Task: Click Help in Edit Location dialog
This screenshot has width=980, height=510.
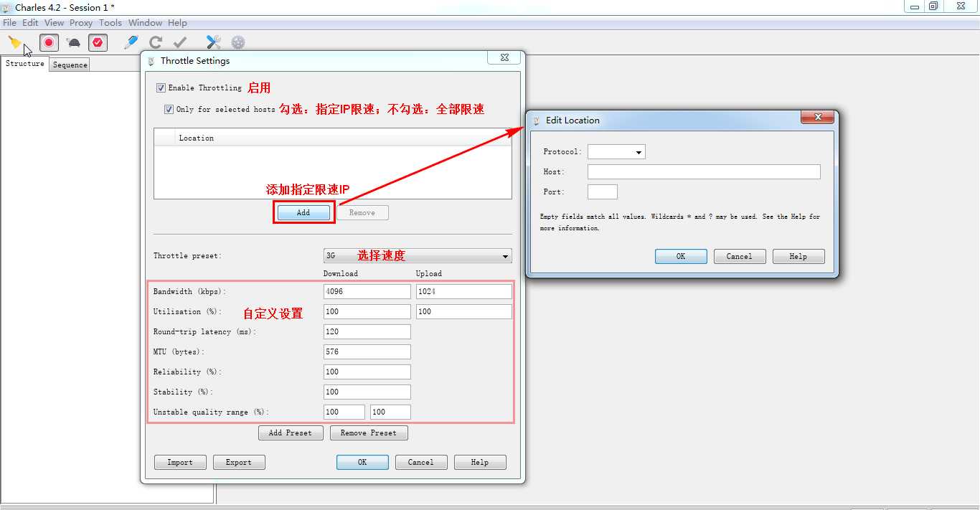Action: click(x=798, y=257)
